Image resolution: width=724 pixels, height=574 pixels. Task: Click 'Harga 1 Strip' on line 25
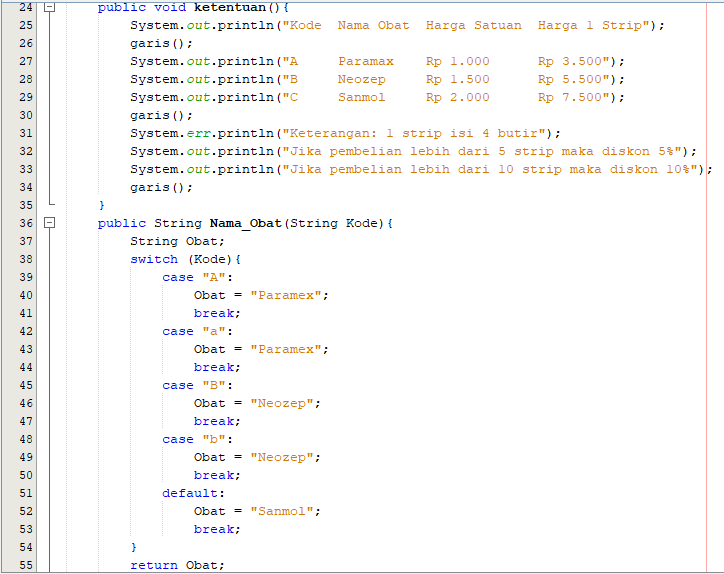(590, 25)
